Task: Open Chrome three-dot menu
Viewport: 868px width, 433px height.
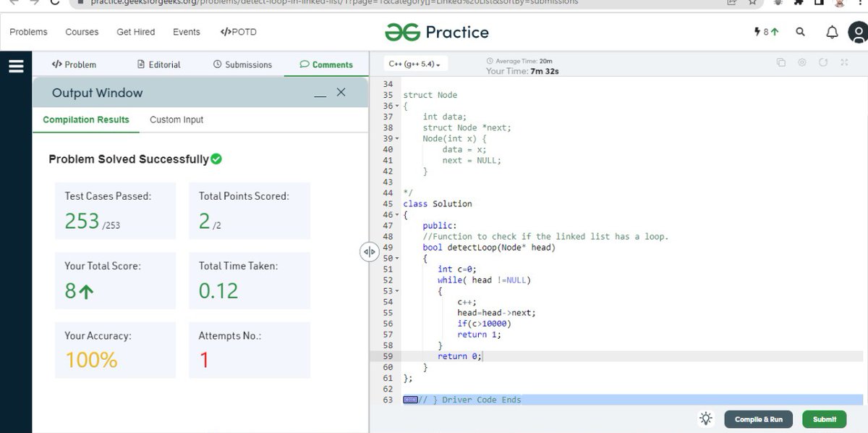Action: (859, 2)
